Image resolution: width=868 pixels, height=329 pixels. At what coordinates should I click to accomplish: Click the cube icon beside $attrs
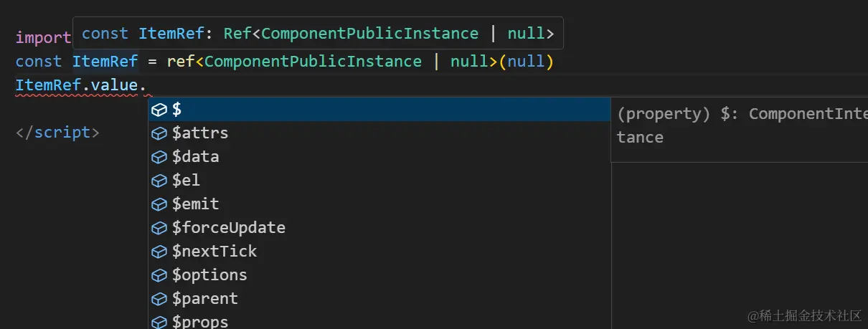coord(159,133)
